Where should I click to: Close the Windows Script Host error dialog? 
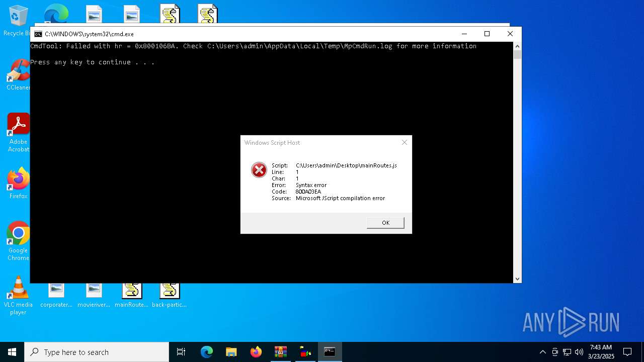pos(404,142)
